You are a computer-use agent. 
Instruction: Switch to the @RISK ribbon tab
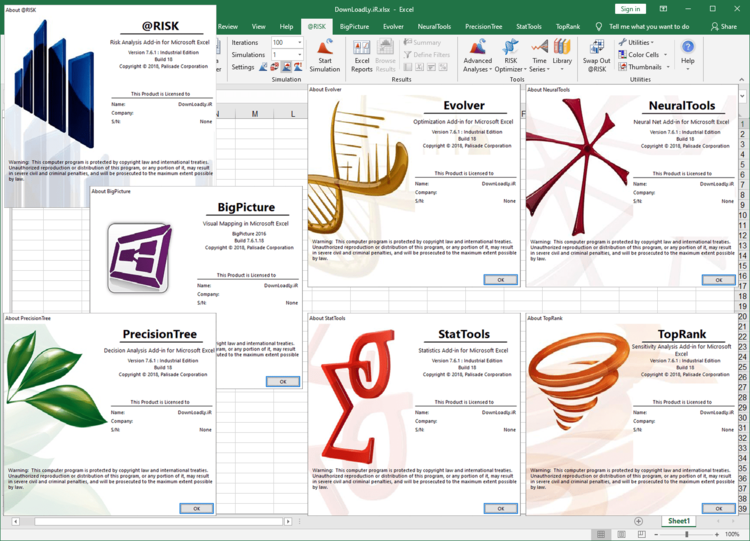317,27
